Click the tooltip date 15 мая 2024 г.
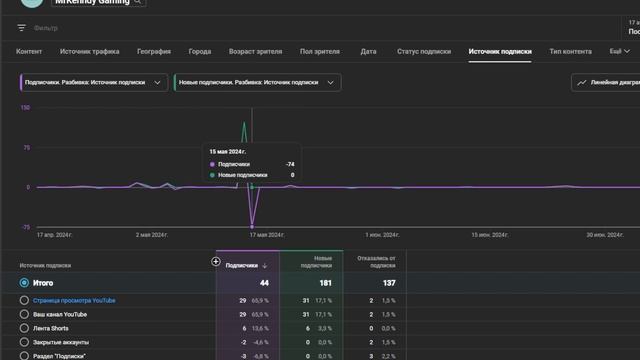Image resolution: width=640 pixels, height=360 pixels. (227, 151)
